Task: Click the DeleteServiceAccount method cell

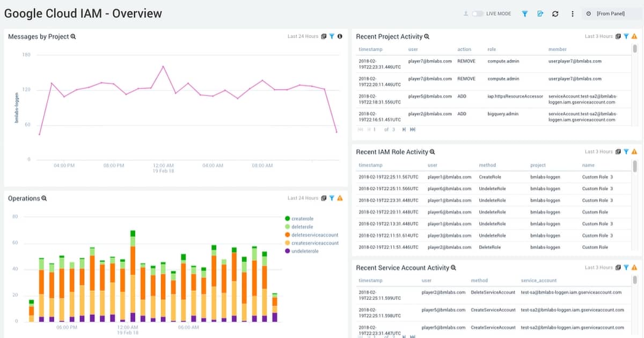Action: (x=493, y=293)
